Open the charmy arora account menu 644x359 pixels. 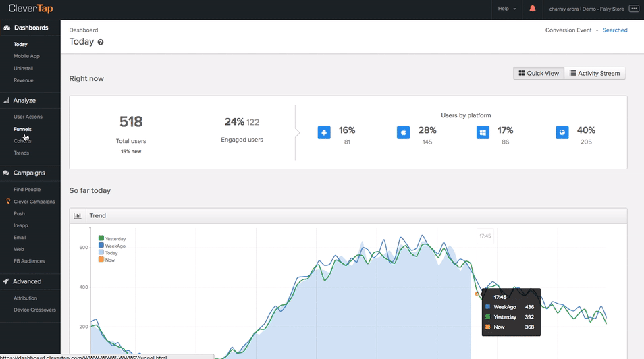tap(587, 9)
